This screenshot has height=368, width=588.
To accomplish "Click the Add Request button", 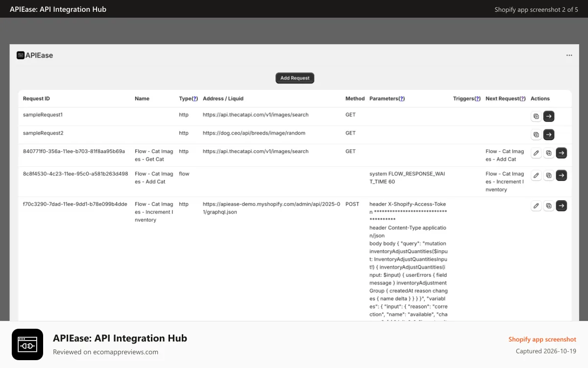I will point(295,78).
